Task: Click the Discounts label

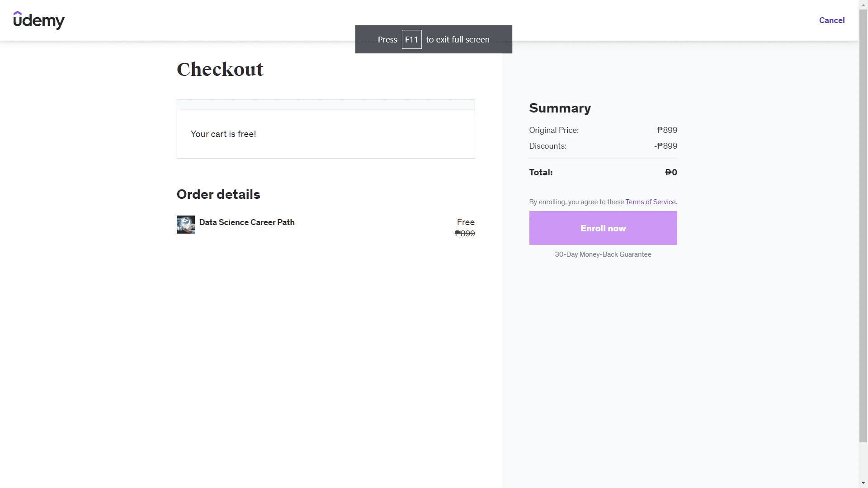Action: [x=548, y=146]
